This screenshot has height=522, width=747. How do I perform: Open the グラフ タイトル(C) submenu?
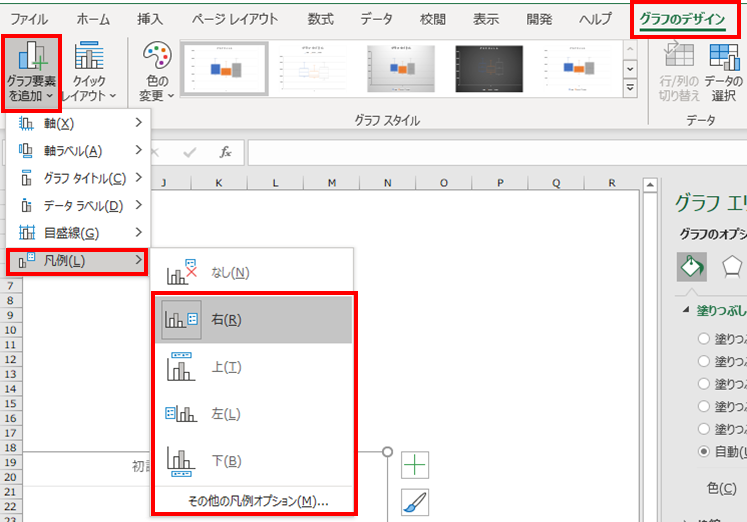click(x=79, y=178)
